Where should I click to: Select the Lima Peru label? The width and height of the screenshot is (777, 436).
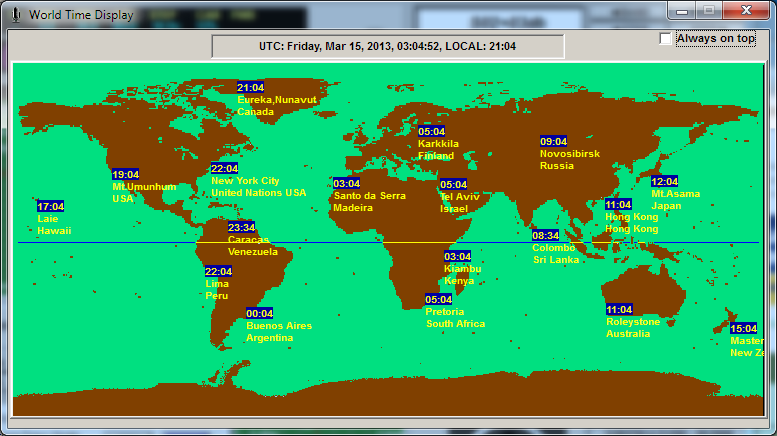(x=217, y=290)
